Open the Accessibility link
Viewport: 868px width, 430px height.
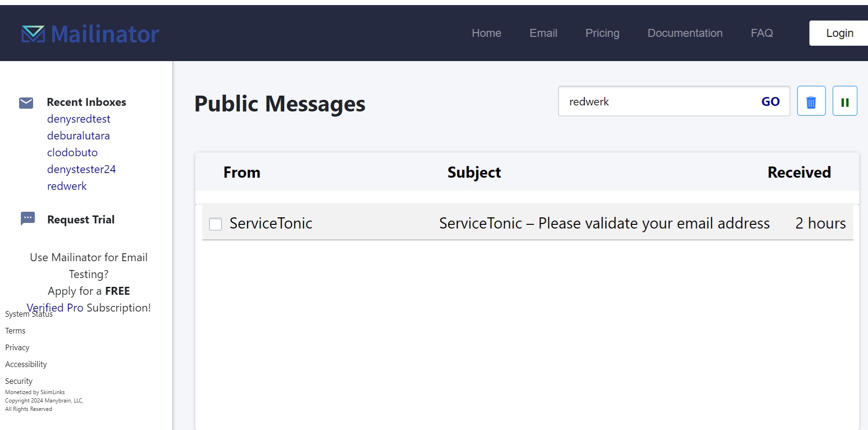26,364
